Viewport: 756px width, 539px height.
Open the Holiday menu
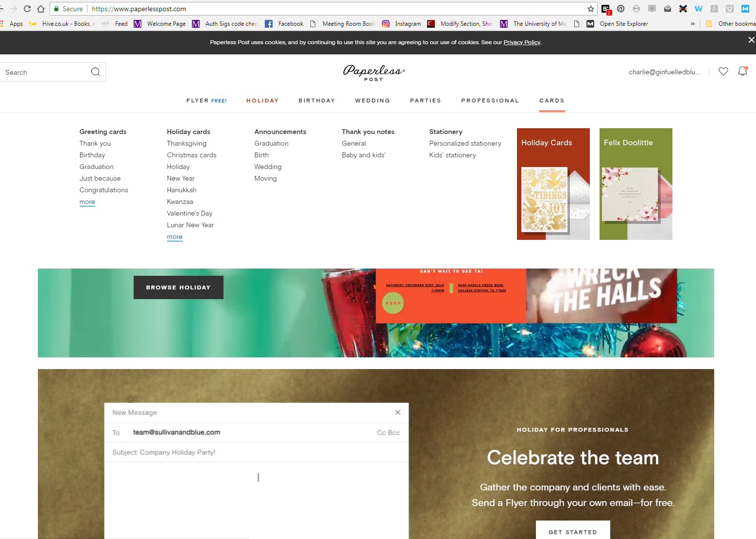[x=262, y=101]
